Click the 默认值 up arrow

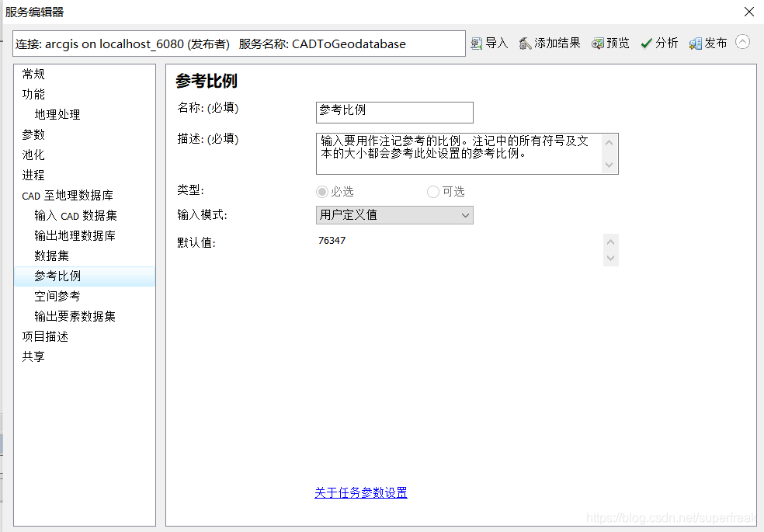click(x=610, y=242)
